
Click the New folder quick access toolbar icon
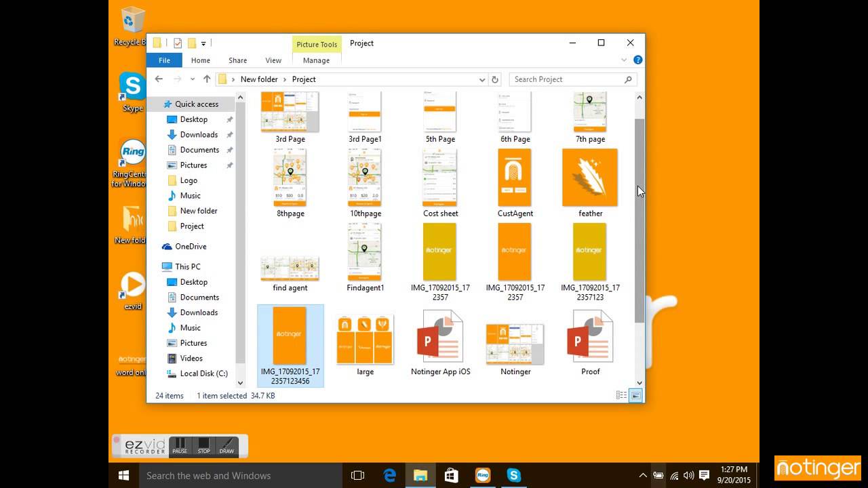coord(192,43)
